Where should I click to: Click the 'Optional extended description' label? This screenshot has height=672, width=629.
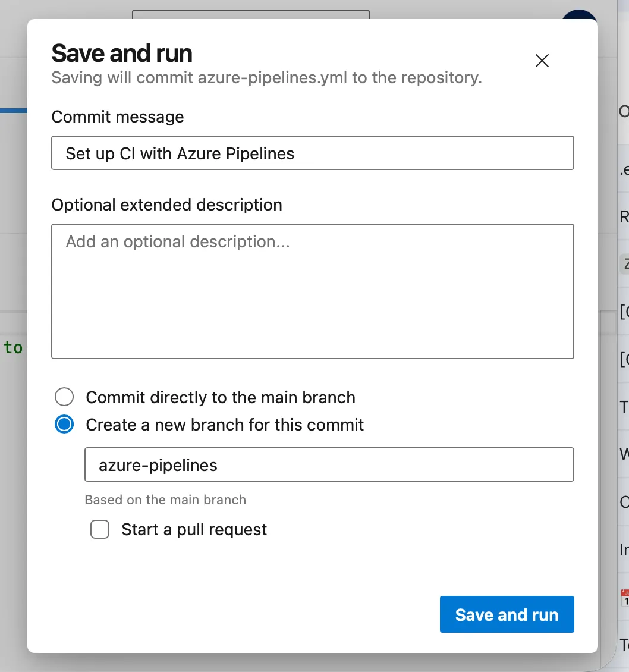[x=166, y=205]
